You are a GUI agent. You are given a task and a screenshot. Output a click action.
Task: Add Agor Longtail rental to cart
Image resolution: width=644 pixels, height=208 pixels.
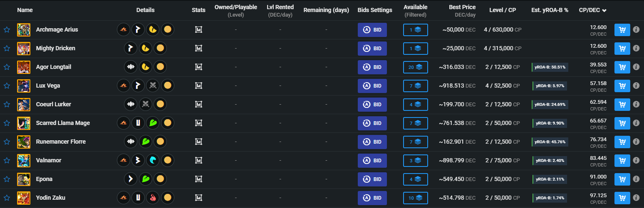tap(622, 67)
